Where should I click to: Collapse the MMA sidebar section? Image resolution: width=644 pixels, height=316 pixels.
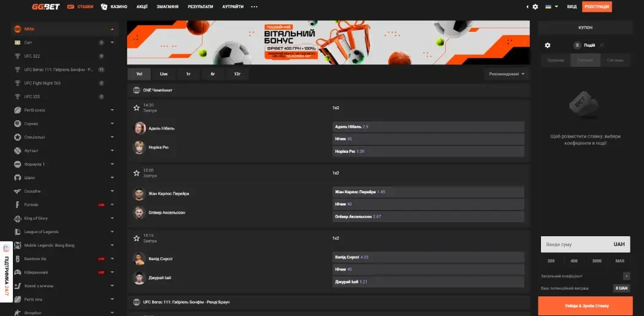[112, 29]
